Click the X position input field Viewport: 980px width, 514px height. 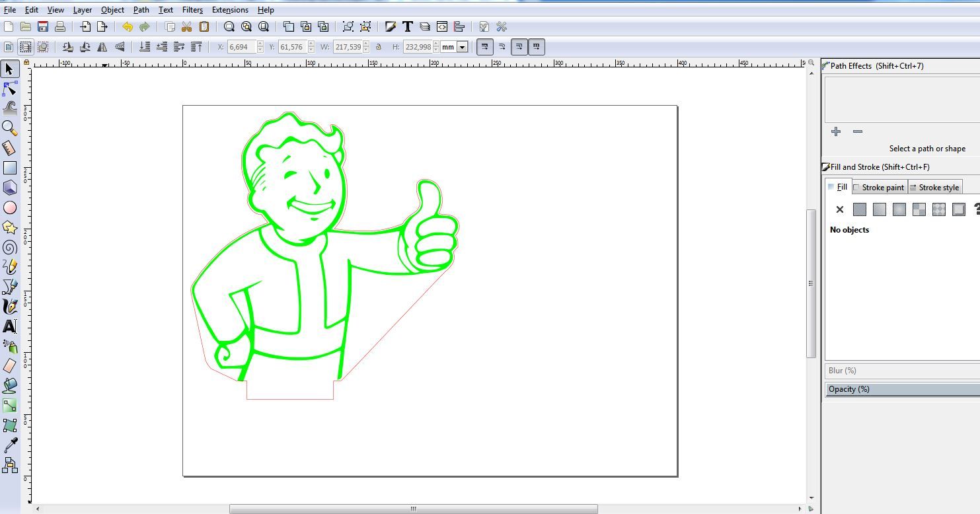pos(241,47)
